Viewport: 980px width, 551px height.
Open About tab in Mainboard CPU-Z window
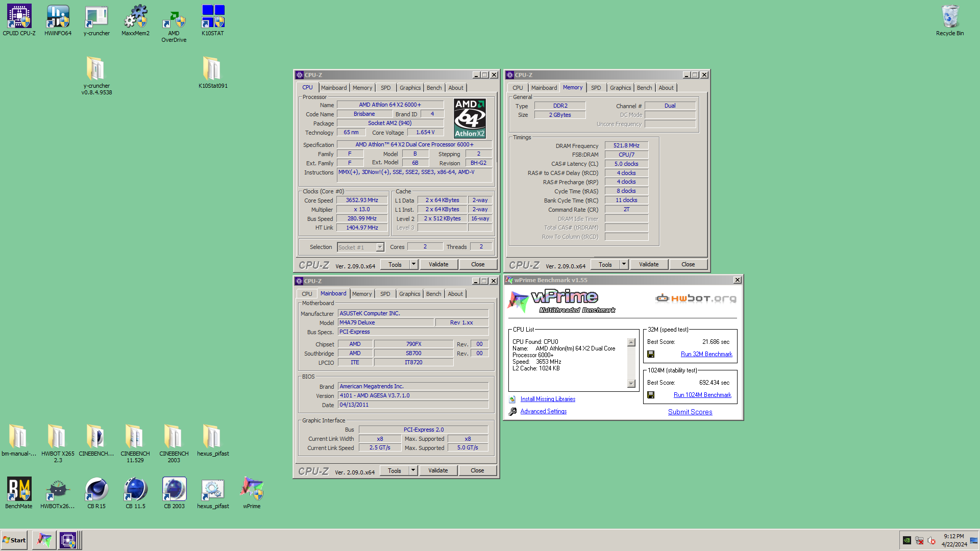455,294
